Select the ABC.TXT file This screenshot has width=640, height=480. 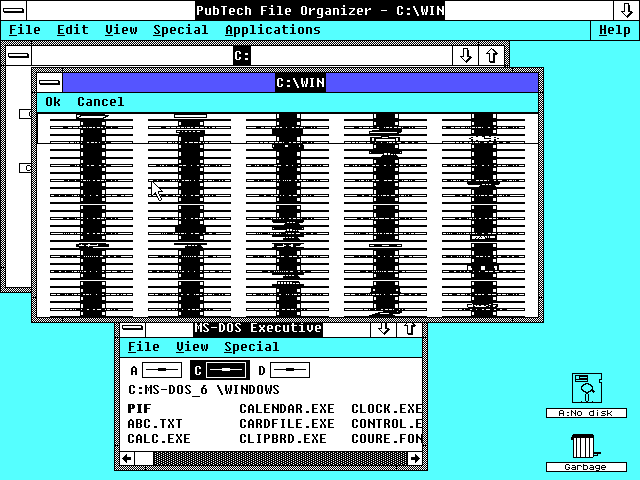155,424
